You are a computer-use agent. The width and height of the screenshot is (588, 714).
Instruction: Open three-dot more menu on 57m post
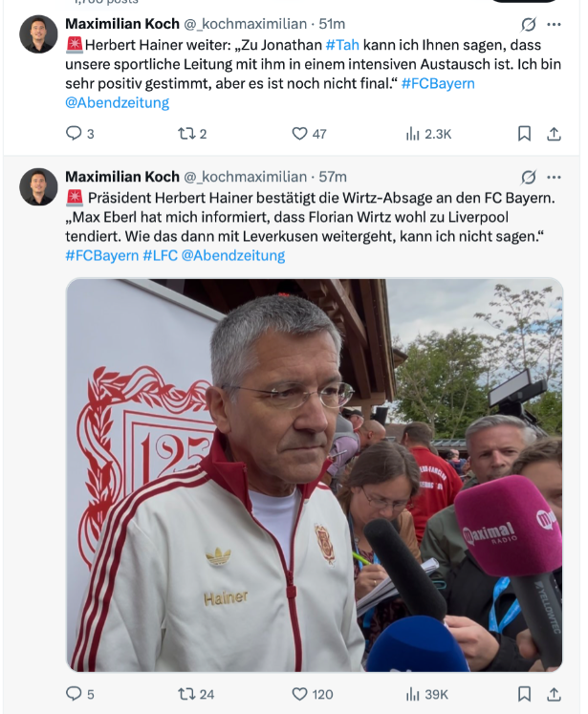(x=554, y=177)
